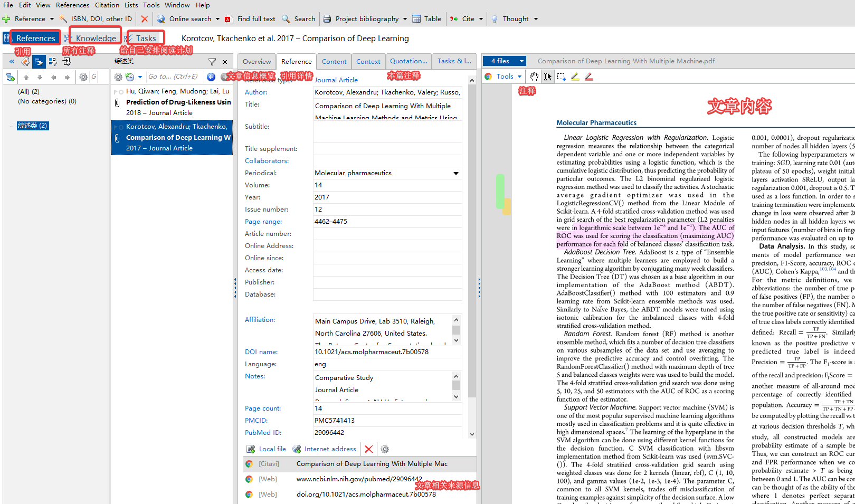The image size is (855, 504).
Task: Pick the red highlighter tool
Action: (589, 77)
